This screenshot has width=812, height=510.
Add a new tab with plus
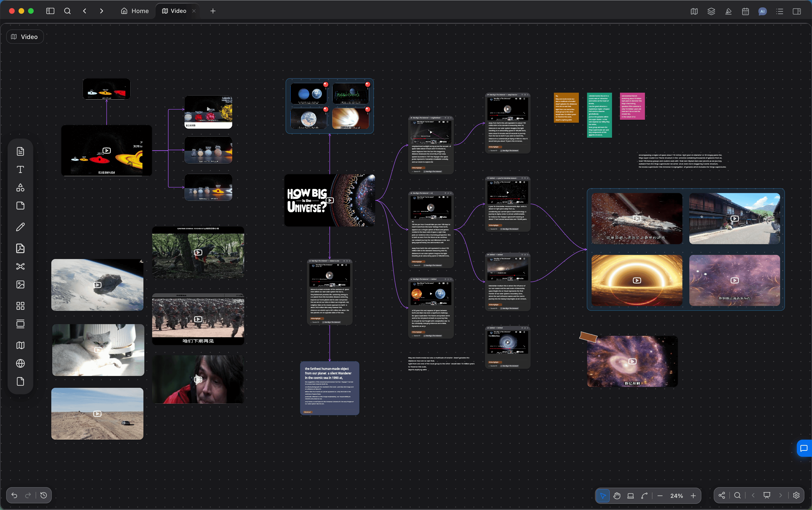click(212, 11)
